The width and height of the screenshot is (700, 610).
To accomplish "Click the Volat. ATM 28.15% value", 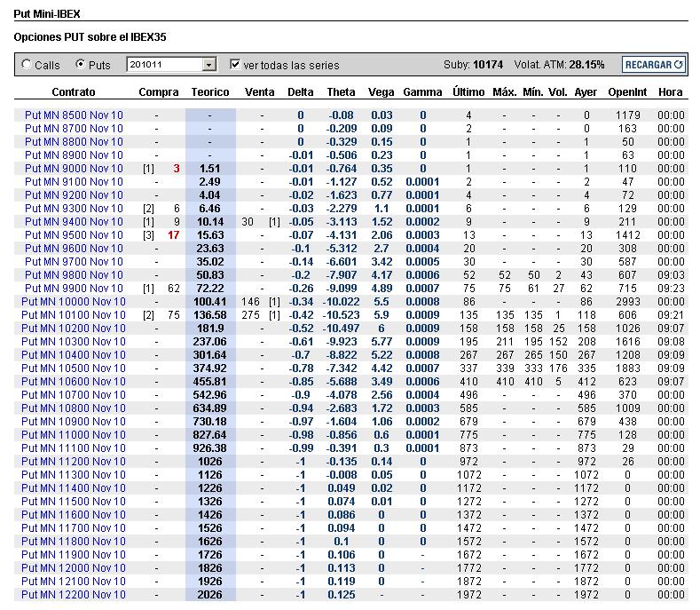I will click(586, 65).
